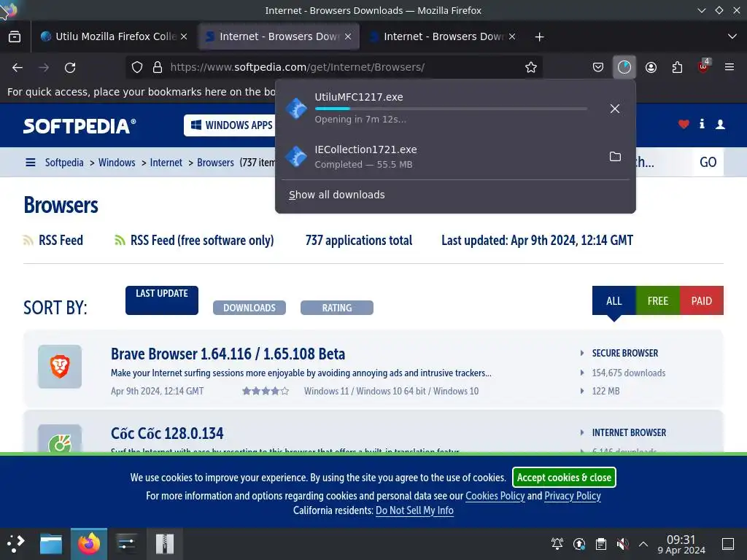This screenshot has width=747, height=560.
Task: Open KDE application launcher
Action: pos(15,544)
